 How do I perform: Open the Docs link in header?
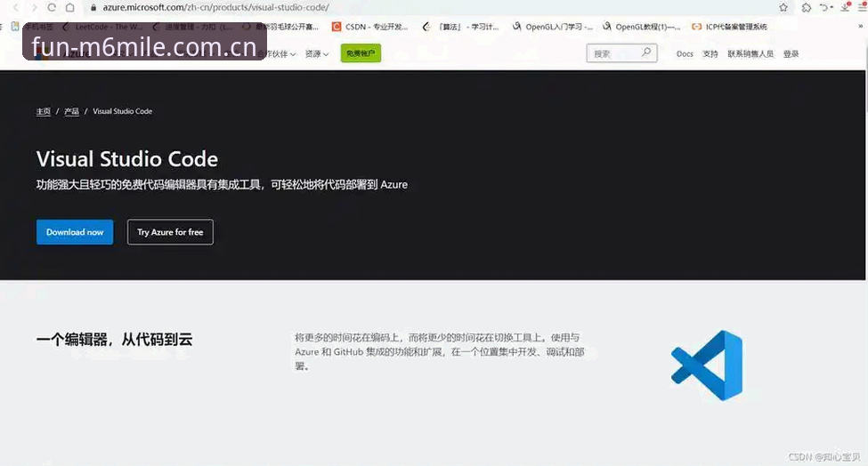[x=685, y=53]
